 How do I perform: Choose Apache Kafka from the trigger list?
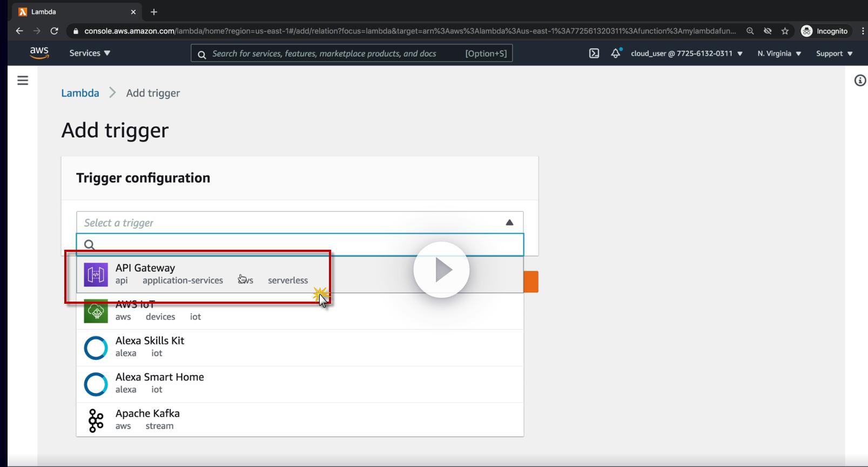(x=300, y=419)
